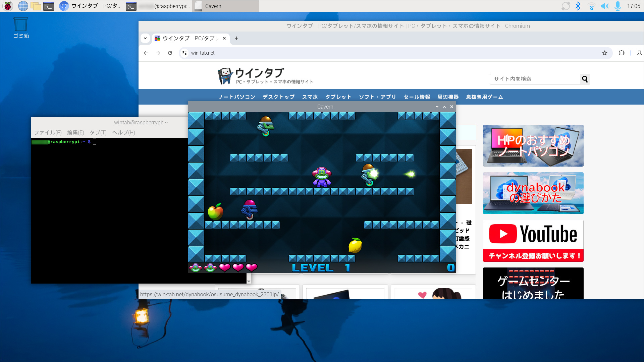Open the スマホ navigation menu
The width and height of the screenshot is (644, 362).
(310, 97)
